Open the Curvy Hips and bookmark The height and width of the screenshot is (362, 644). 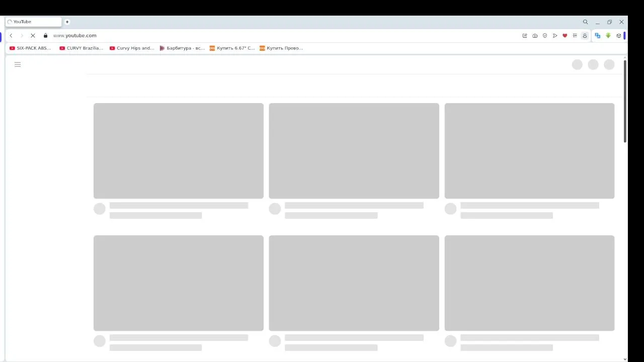point(132,48)
